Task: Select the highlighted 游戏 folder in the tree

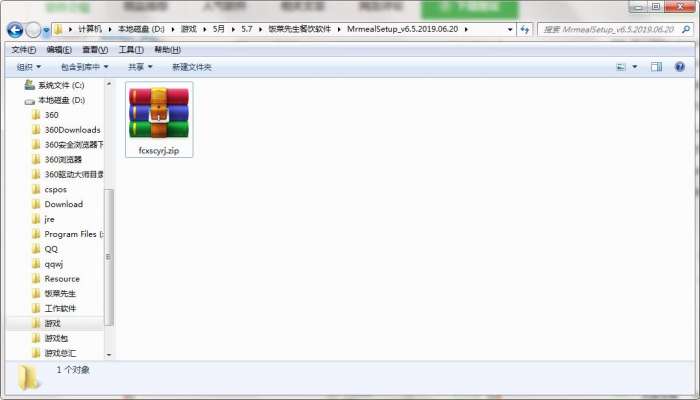Action: click(x=52, y=323)
